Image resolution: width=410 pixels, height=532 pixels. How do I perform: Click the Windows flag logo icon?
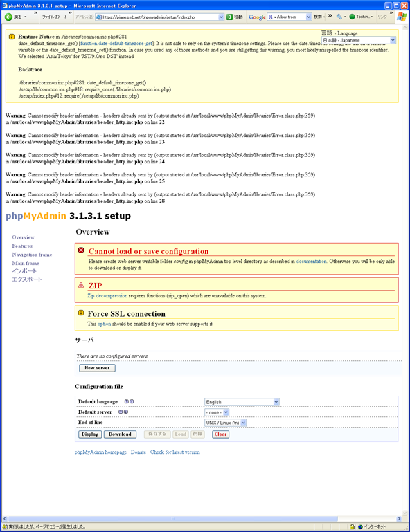coord(402,17)
